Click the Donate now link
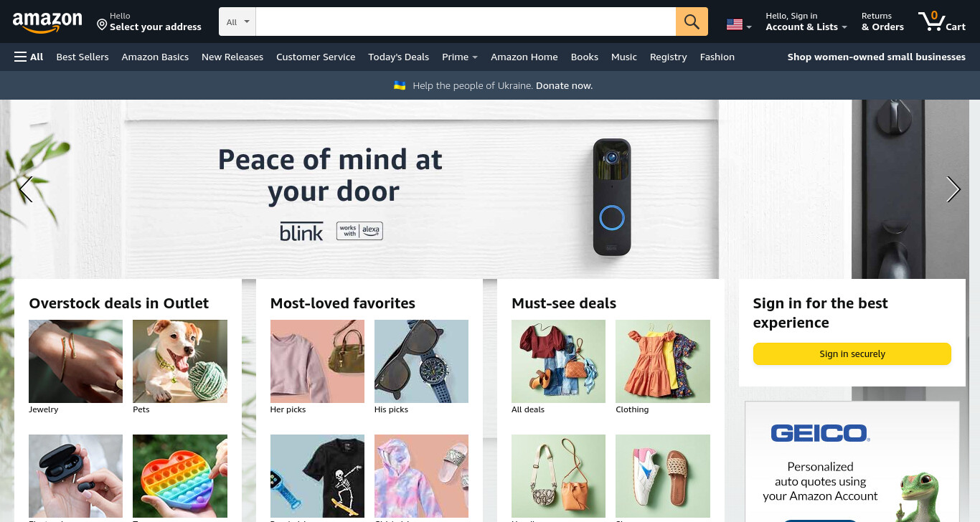Image resolution: width=980 pixels, height=522 pixels. (564, 85)
